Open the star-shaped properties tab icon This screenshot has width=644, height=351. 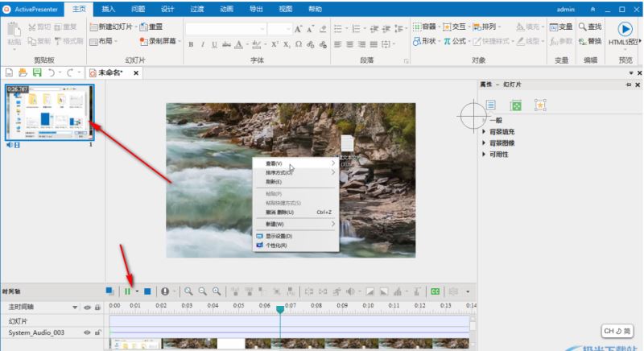[539, 105]
